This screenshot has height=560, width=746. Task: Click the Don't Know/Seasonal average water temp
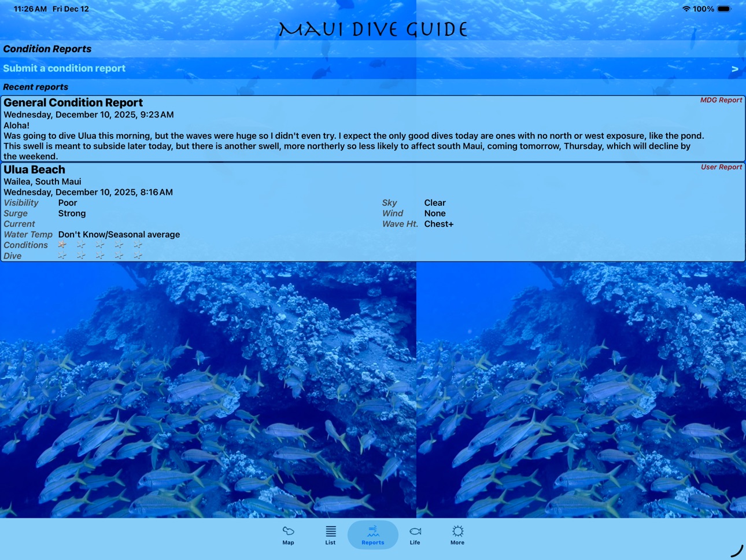coord(119,234)
